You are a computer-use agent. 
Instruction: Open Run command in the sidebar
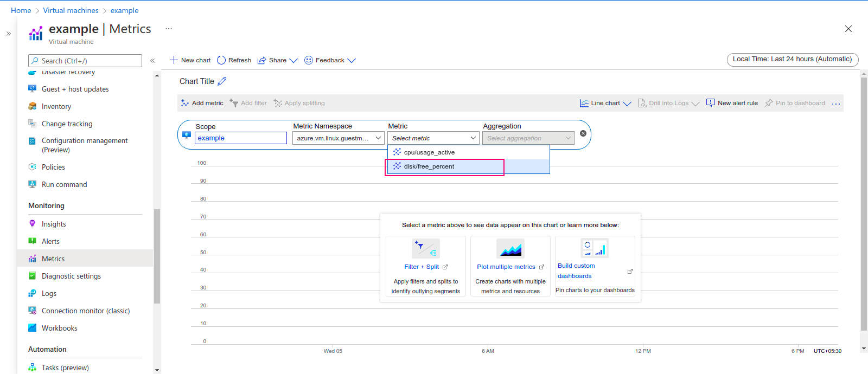click(64, 185)
